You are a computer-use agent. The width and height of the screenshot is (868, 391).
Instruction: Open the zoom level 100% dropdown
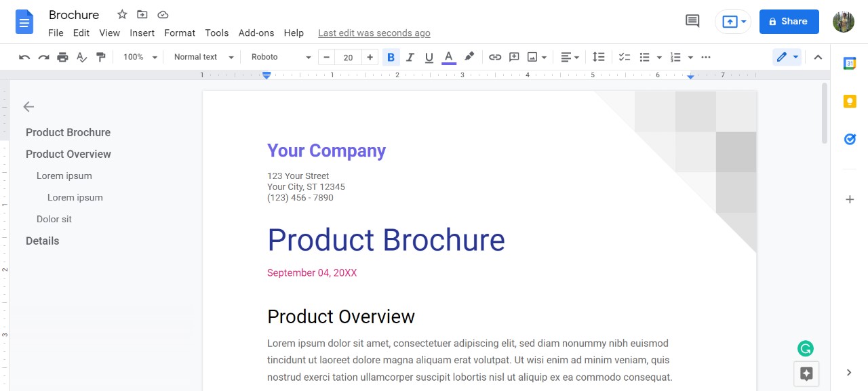click(140, 57)
